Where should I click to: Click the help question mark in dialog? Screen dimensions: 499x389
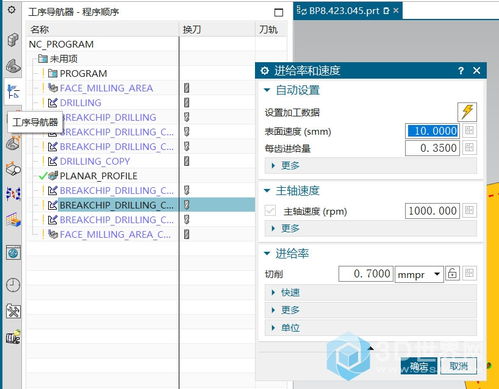[x=461, y=71]
